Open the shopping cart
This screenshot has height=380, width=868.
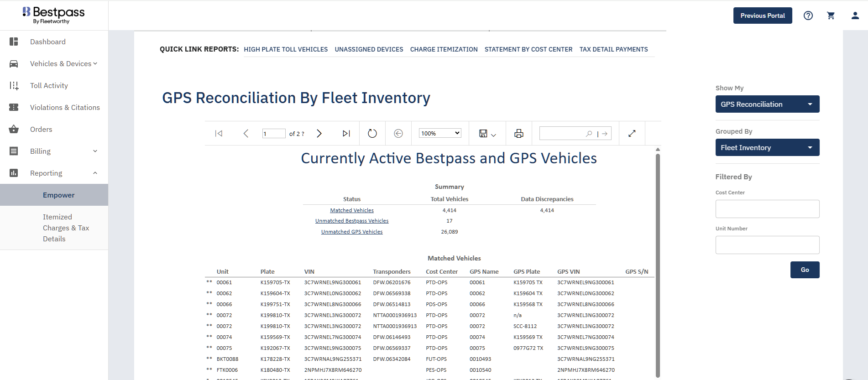tap(831, 16)
